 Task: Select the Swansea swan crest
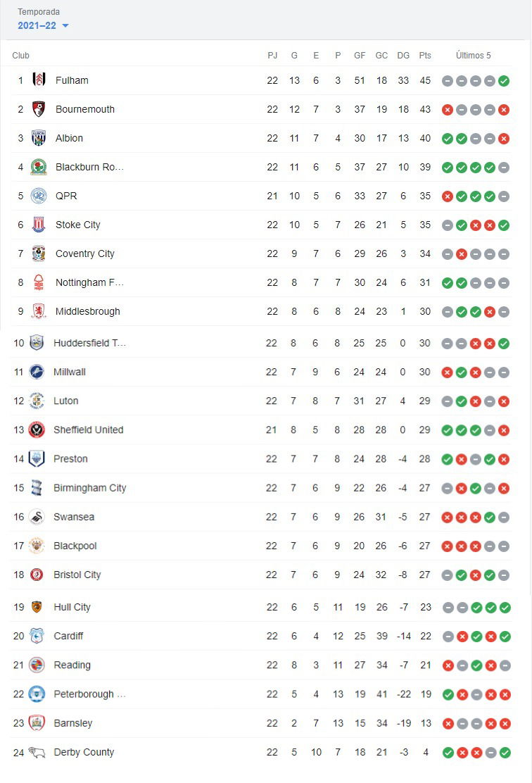point(37,517)
